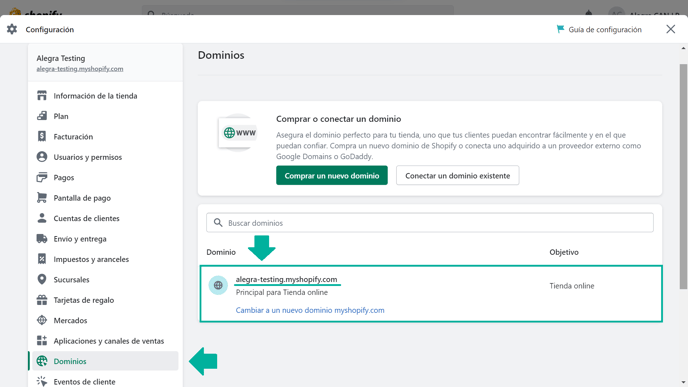Click the search magnifier icon in Buscar dominios
This screenshot has width=688, height=387.
click(218, 222)
